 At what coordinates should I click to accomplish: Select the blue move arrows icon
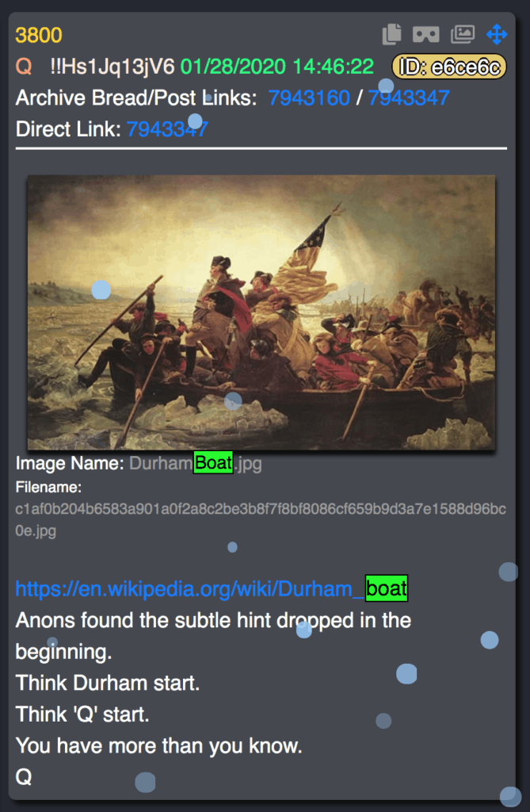coord(497,34)
